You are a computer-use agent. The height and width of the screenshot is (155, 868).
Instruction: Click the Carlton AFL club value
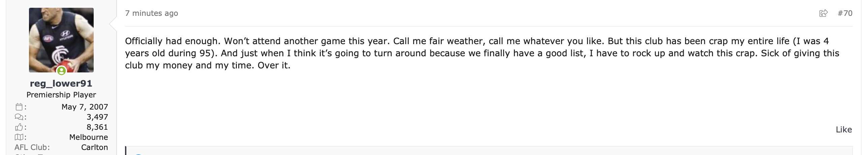95,147
